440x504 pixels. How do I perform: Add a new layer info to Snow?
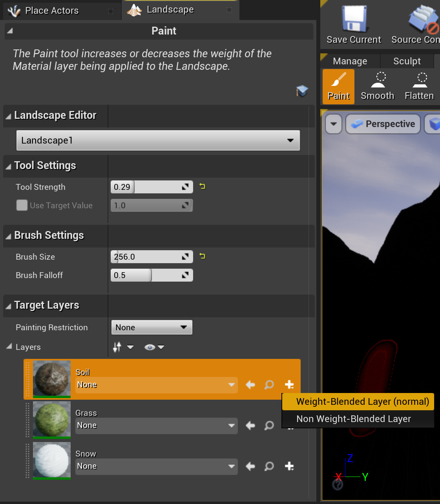tap(289, 466)
